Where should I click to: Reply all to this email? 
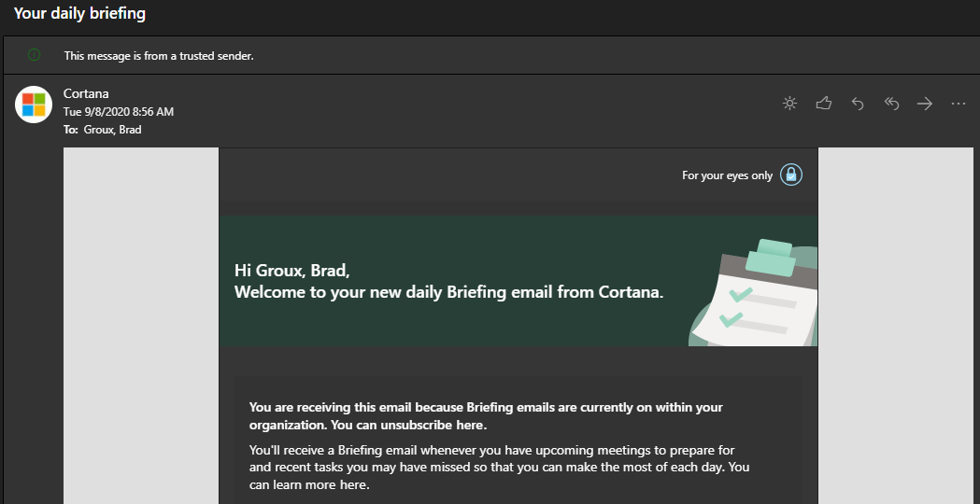pyautogui.click(x=891, y=104)
